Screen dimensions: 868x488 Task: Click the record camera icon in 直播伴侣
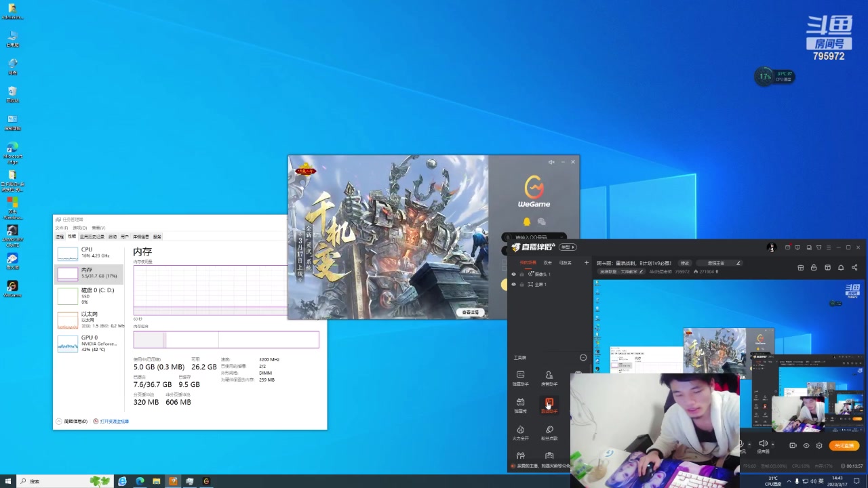(793, 445)
